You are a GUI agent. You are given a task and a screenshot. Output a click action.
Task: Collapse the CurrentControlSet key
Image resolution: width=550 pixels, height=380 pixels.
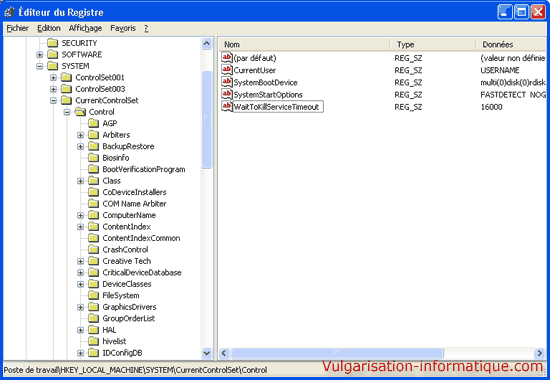coord(53,101)
